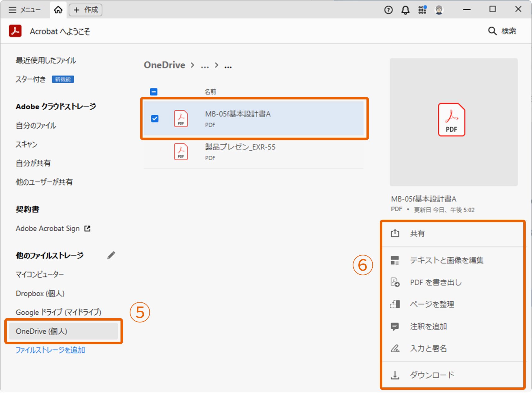Viewport: 532px width, 393px height.
Task: Click the organize pages icon
Action: click(395, 304)
